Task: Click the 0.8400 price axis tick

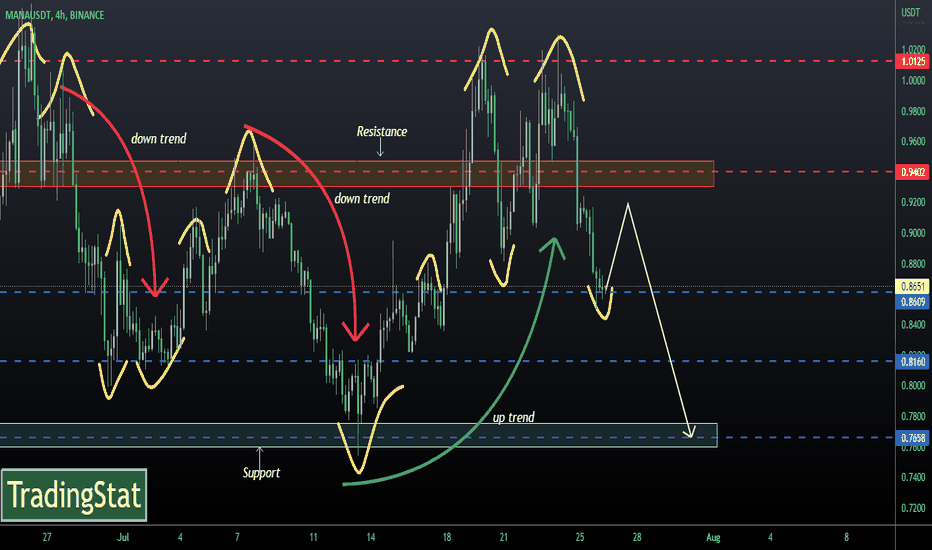Action: tap(913, 325)
